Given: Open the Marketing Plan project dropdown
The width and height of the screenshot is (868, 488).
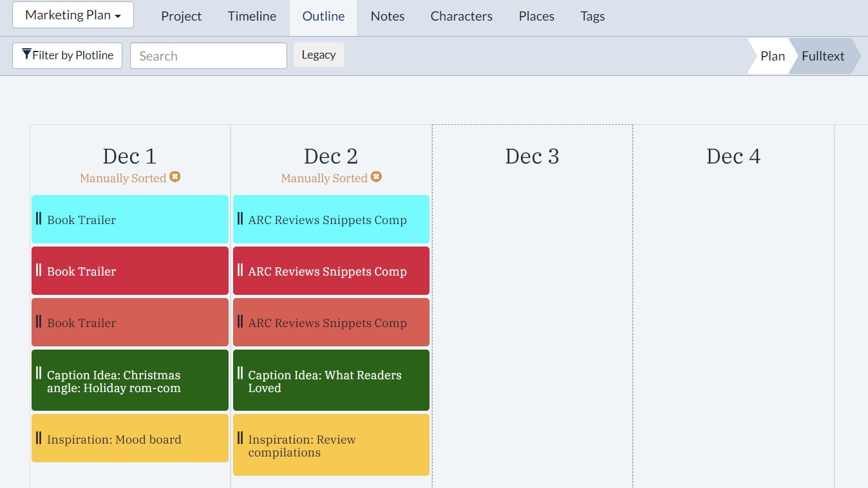Looking at the screenshot, I should (x=72, y=15).
